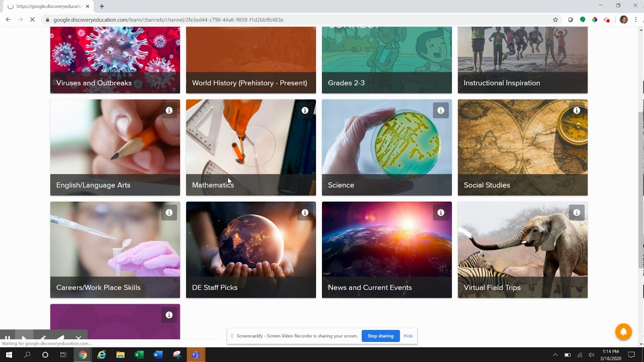
Task: Open the orange notification bell
Action: pos(623,332)
